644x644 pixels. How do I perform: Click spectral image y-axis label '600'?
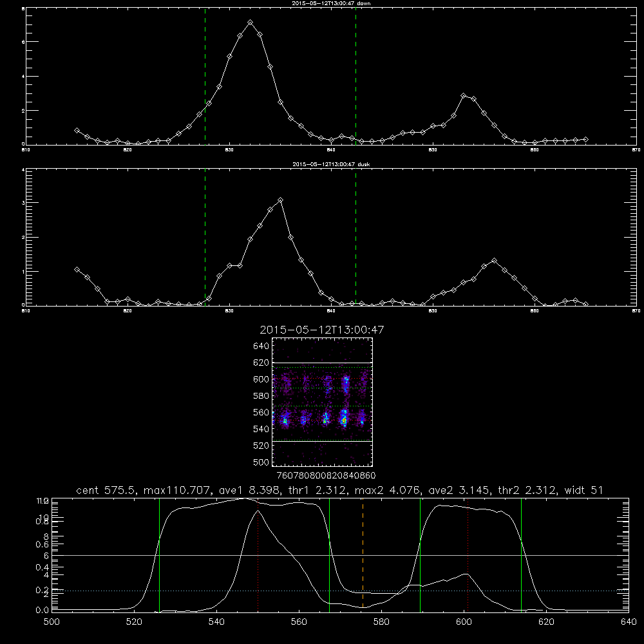pos(261,379)
